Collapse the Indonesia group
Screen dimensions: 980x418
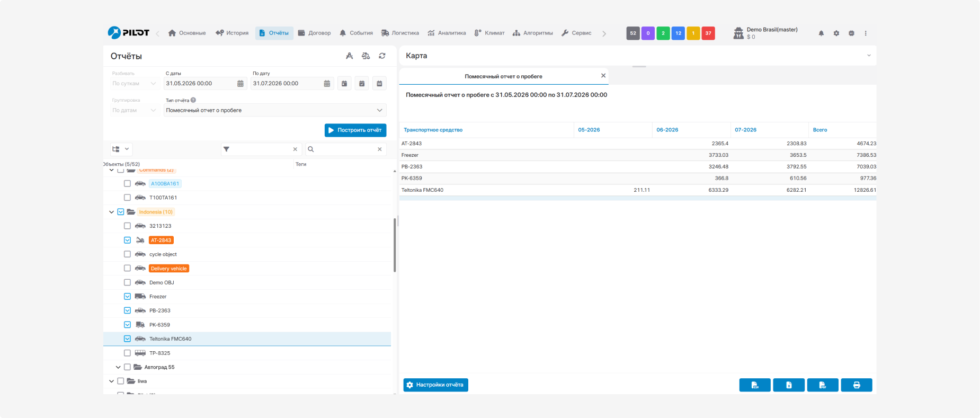[111, 212]
